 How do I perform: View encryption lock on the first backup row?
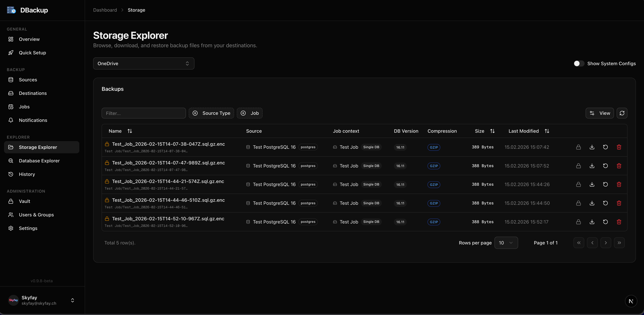pyautogui.click(x=578, y=147)
